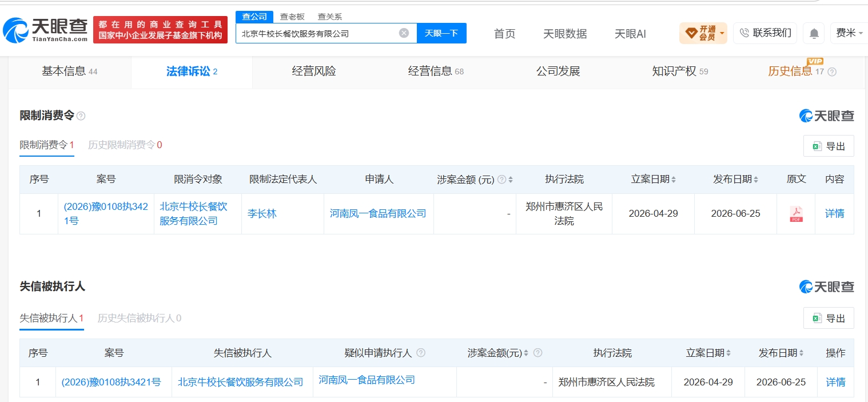Open the notification bell
Screen dimensions: 868x402
point(814,33)
